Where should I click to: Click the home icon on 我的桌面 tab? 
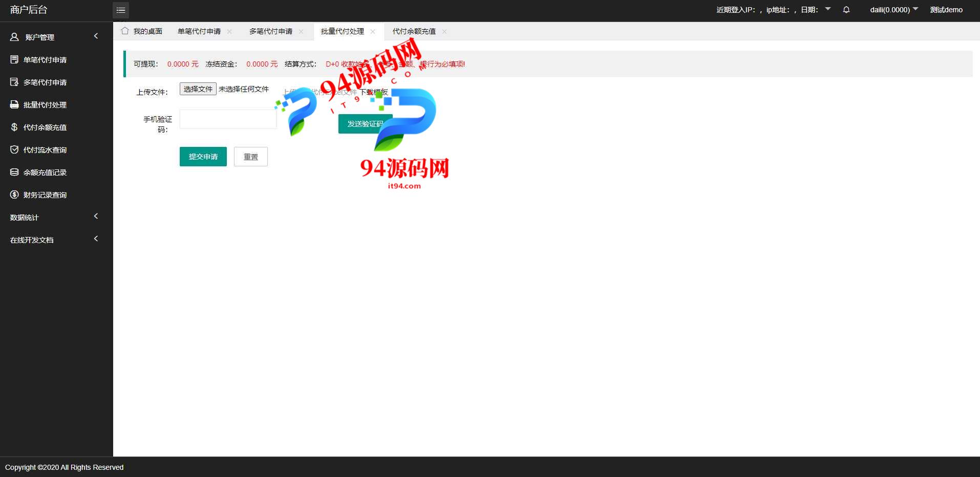(125, 31)
